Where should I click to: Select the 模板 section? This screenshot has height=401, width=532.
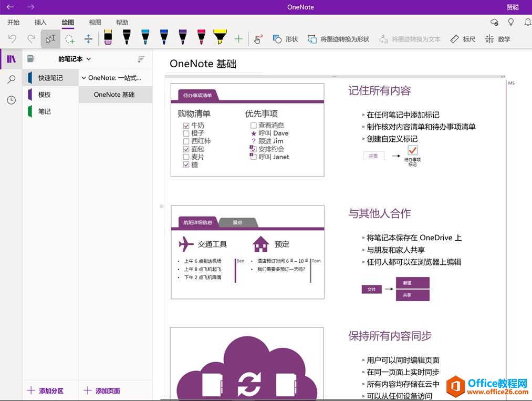(50, 95)
